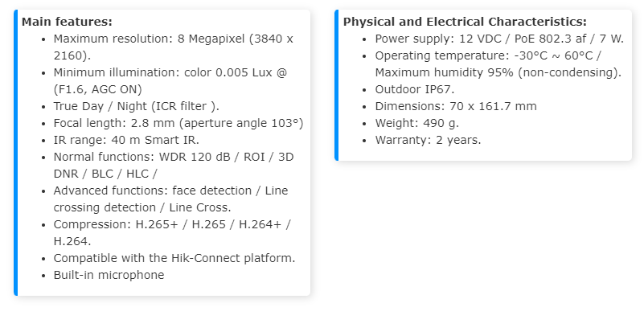Viewport: 644px width, 336px height.
Task: Click the blue border of Physical Characteristics card
Action: click(337, 85)
